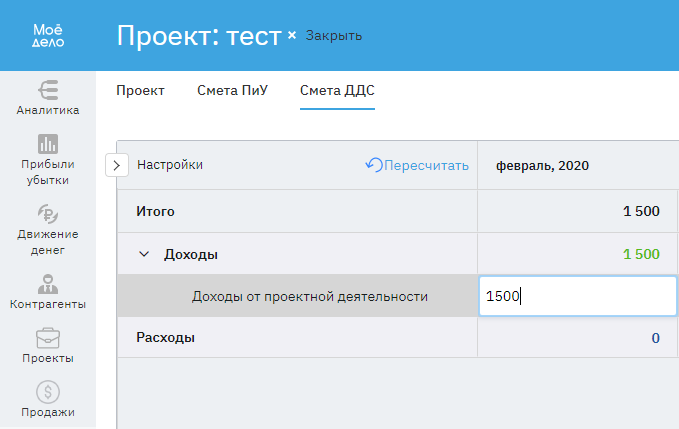The width and height of the screenshot is (679, 429).
Task: Click the Пересчитать refresh arrow icon
Action: [x=374, y=165]
